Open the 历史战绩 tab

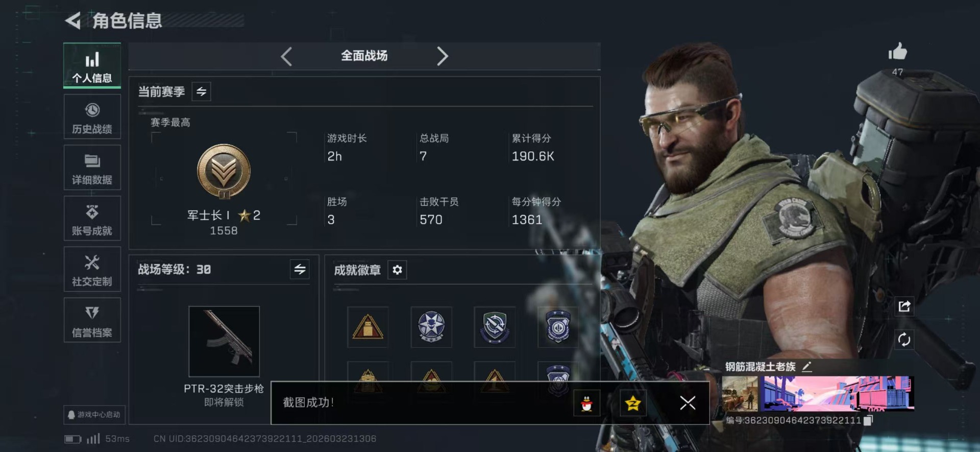(92, 117)
